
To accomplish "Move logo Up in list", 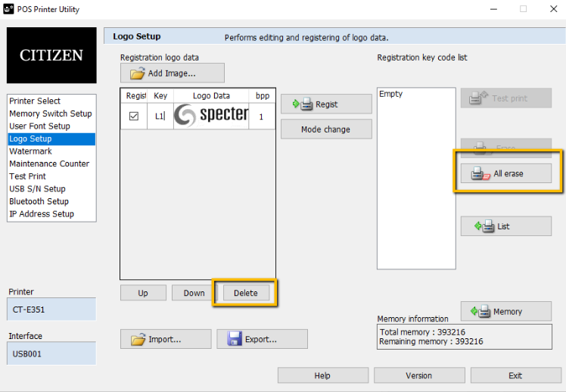I will (x=143, y=293).
